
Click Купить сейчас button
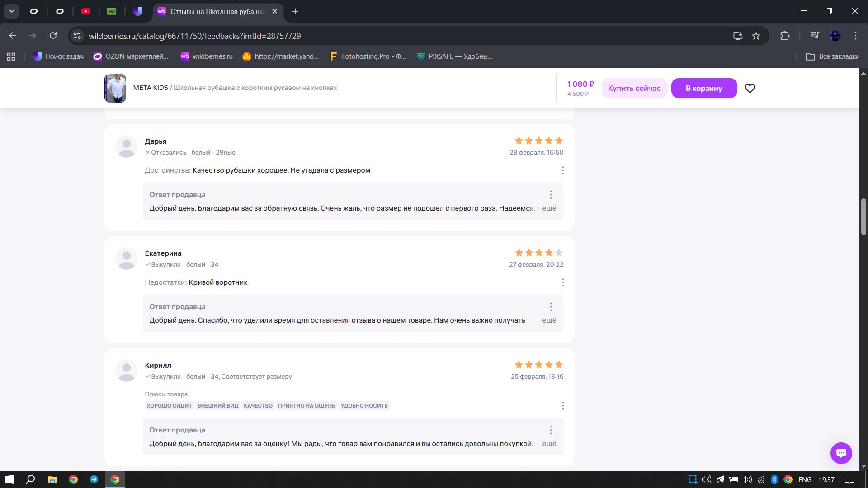pos(634,88)
